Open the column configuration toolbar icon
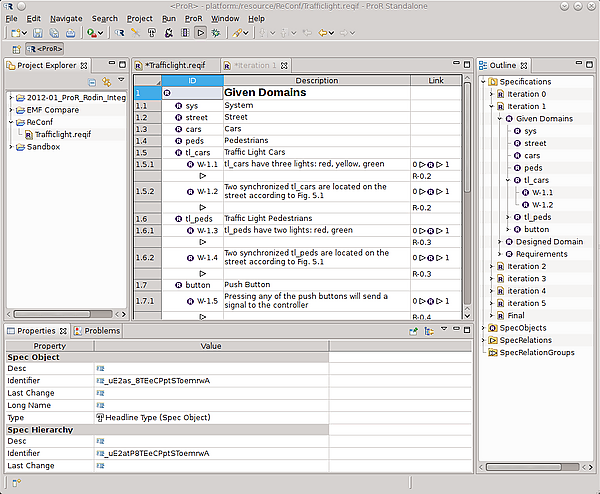Image resolution: width=600 pixels, height=494 pixels. [x=185, y=33]
